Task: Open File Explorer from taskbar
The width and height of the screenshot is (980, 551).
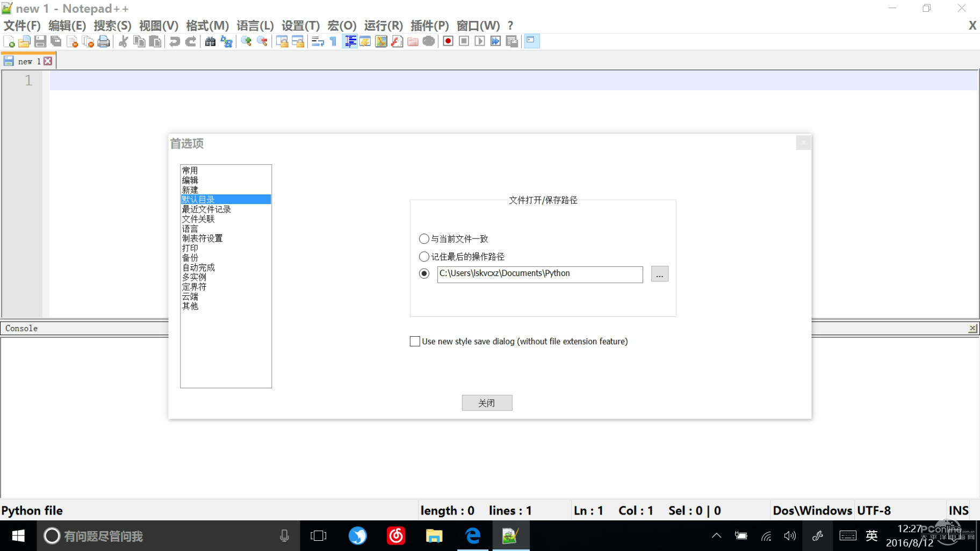Action: click(434, 535)
